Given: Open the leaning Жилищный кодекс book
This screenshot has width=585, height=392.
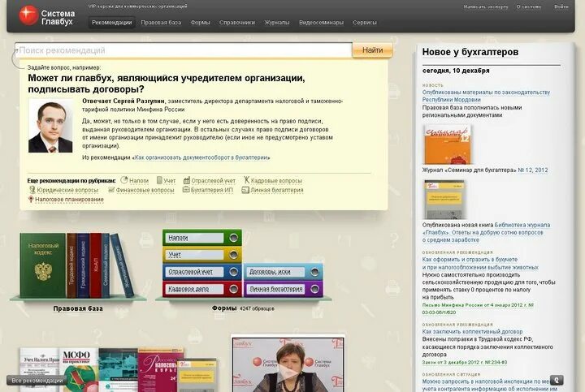Looking at the screenshot, I should click(123, 265).
